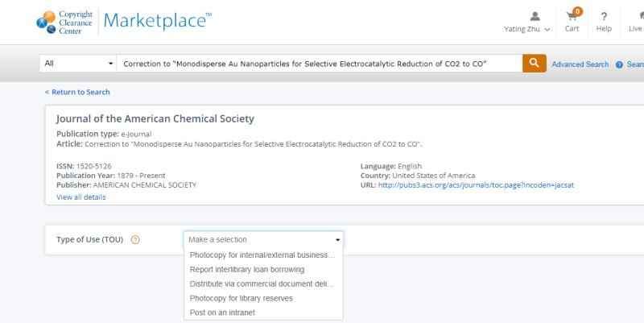Screen dimensions: 644x323
Task: Click the Type of Use help icon
Action: point(135,239)
